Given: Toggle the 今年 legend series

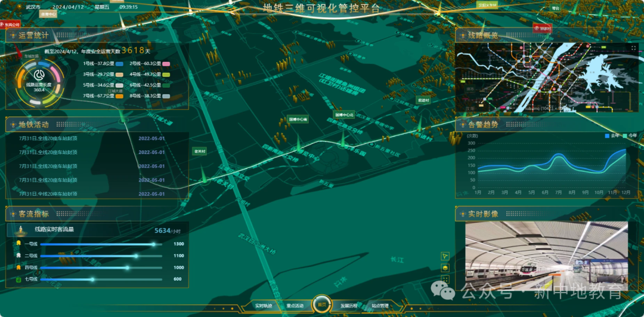Looking at the screenshot, I should [630, 136].
